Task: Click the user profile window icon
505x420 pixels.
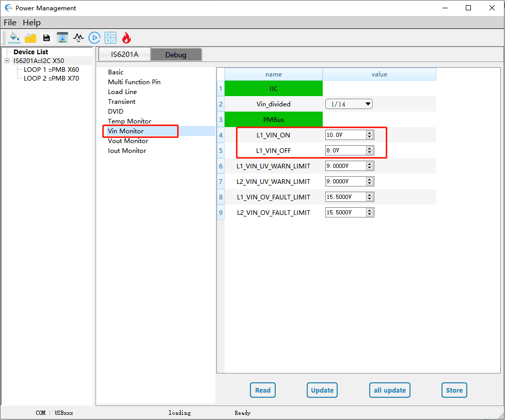Action: coord(62,38)
